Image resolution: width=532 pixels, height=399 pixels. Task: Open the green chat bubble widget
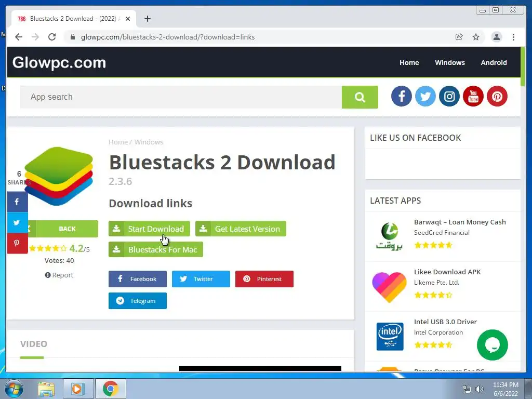[493, 345]
